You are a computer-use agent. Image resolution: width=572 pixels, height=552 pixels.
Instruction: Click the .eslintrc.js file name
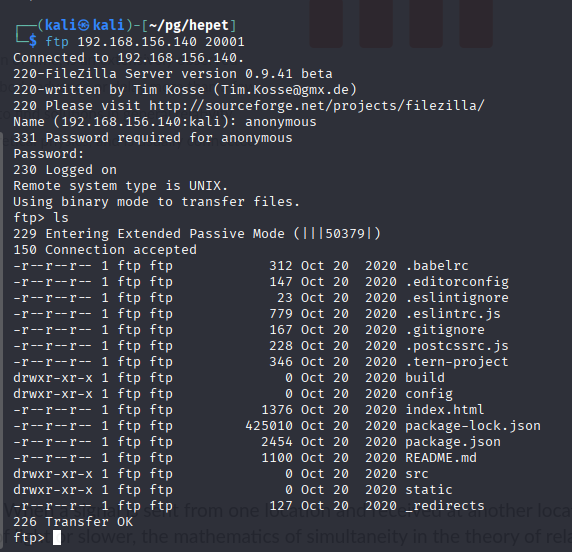453,314
